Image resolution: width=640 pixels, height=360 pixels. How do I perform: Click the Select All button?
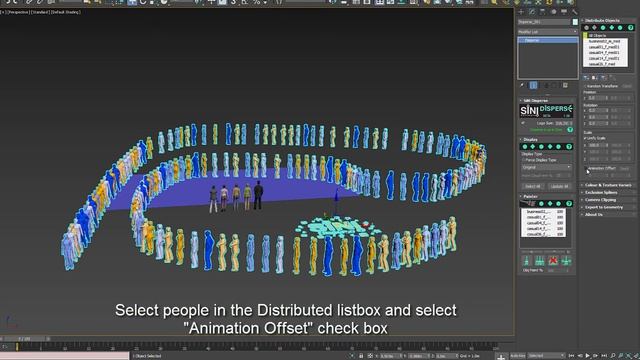pyautogui.click(x=533, y=186)
